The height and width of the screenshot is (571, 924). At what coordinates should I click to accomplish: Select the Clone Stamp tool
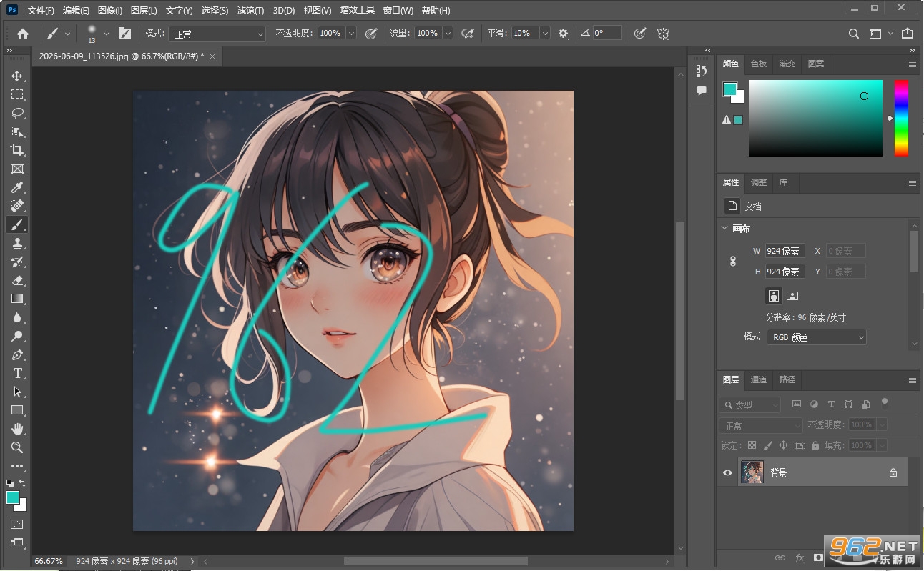(x=17, y=243)
